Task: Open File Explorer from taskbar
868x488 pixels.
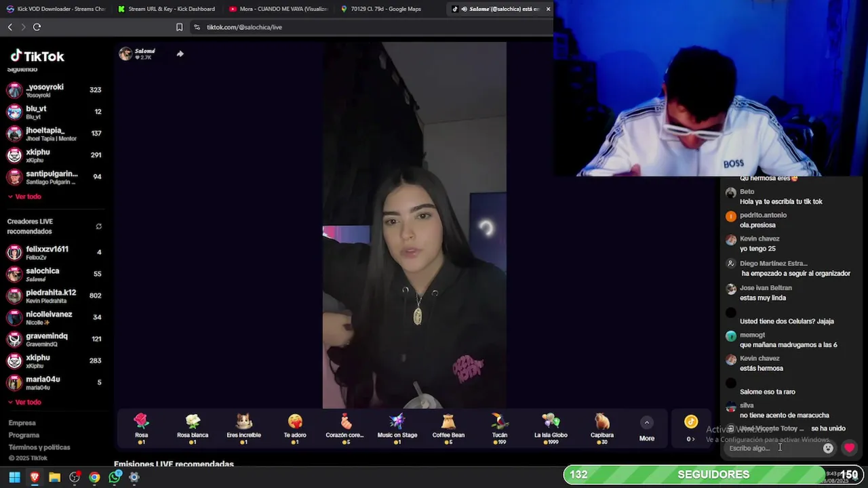Action: pyautogui.click(x=54, y=477)
